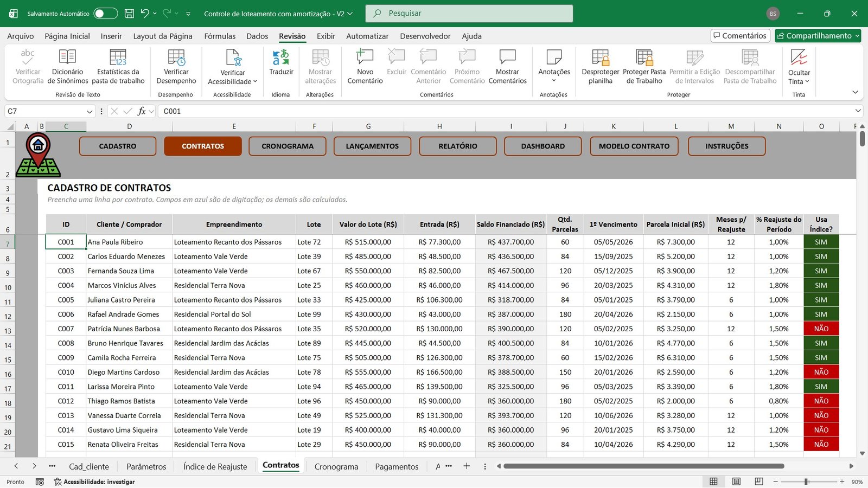The width and height of the screenshot is (868, 488).
Task: Open Compartilhamento dropdown arrow
Action: coord(857,36)
